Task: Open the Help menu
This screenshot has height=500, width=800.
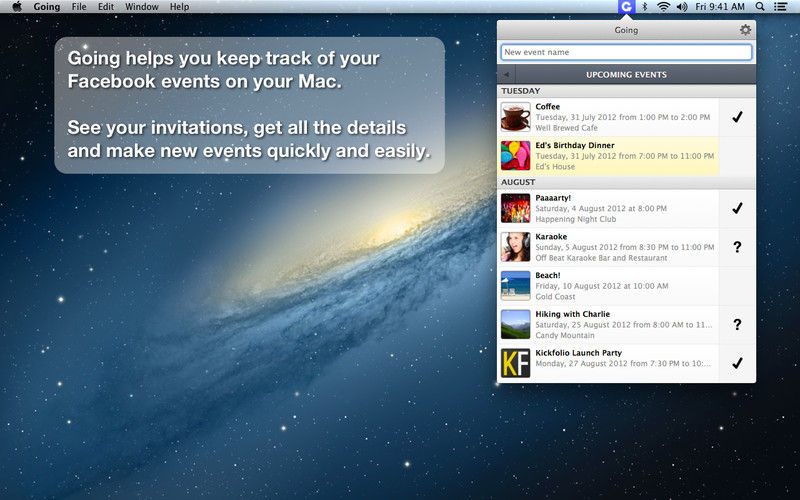Action: [179, 7]
